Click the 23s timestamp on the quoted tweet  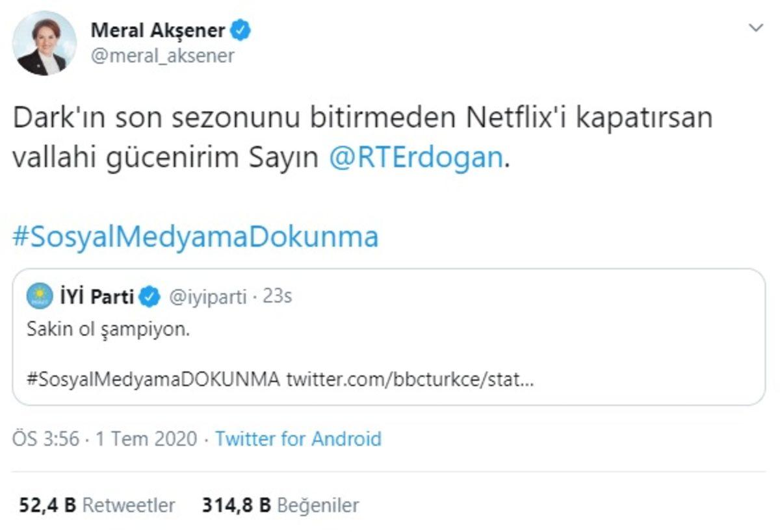pos(281,294)
